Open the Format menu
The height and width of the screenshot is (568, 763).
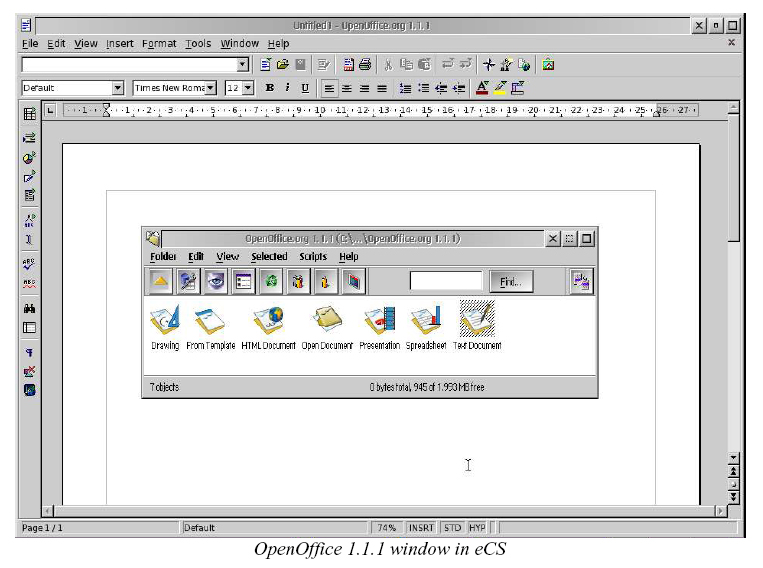point(159,43)
